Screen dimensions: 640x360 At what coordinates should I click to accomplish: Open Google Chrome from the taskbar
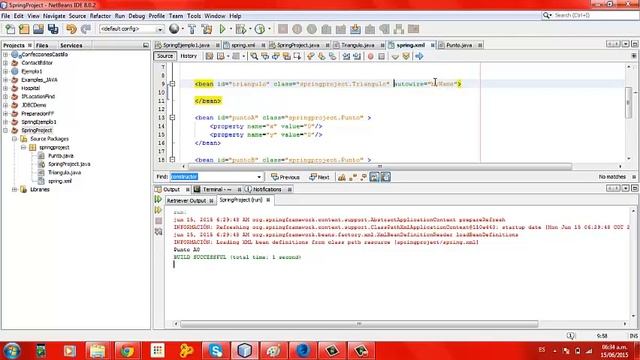click(x=127, y=351)
